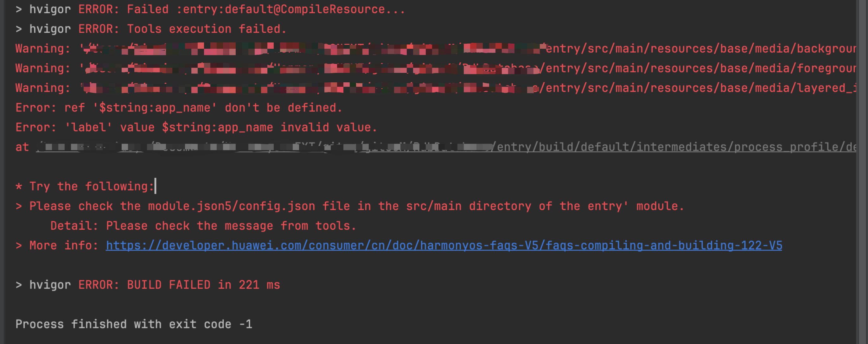Click the 'Tools execution failed.' line

[151, 29]
